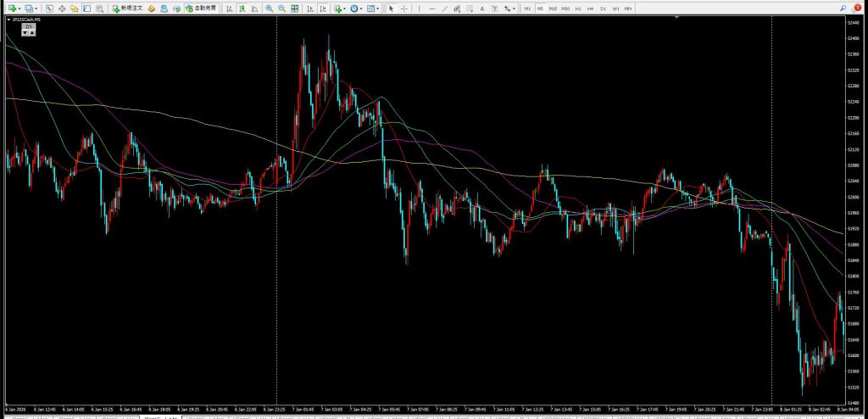Click the D1 button on the chart

point(28,28)
